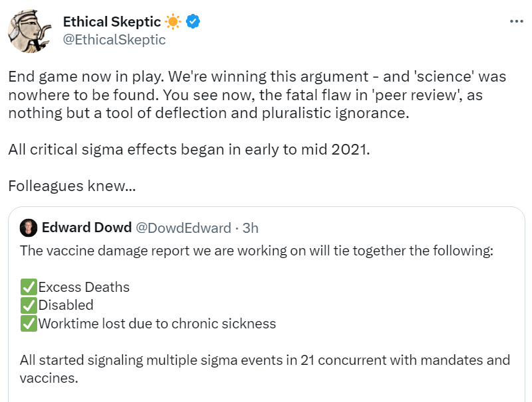Click 'Worktime lost due to chronic sickness'
This screenshot has height=402, width=532.
[x=157, y=324]
